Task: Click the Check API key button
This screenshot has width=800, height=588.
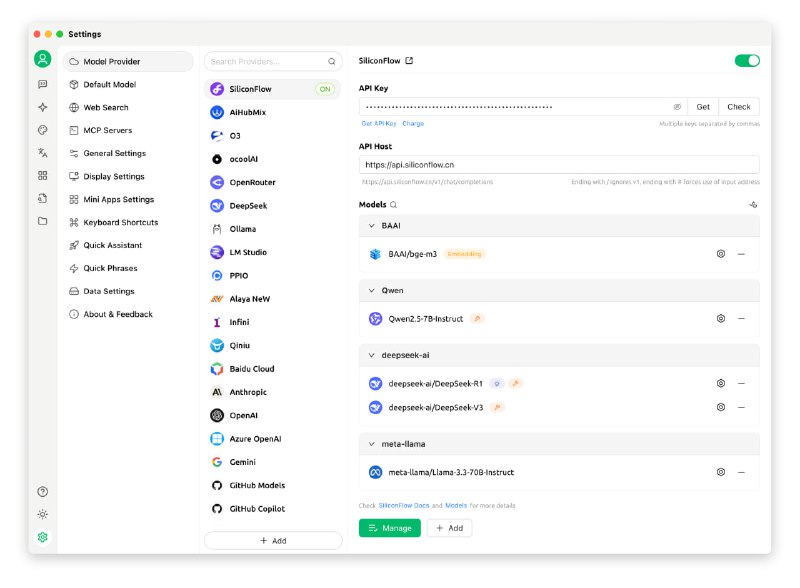Action: click(739, 107)
